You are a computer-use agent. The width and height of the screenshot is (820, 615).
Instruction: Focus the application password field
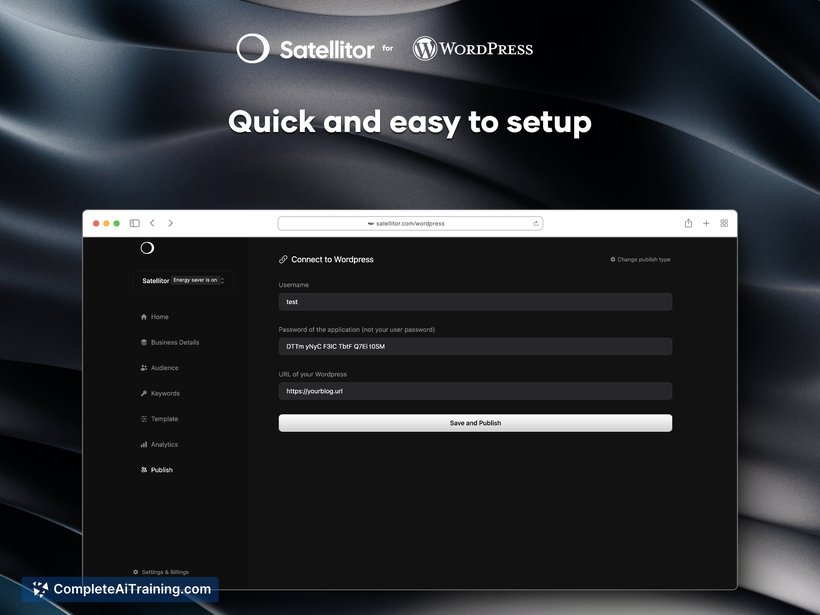pyautogui.click(x=475, y=346)
